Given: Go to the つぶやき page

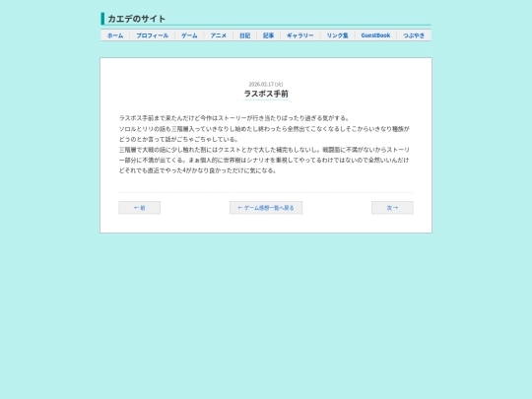Looking at the screenshot, I should (414, 35).
